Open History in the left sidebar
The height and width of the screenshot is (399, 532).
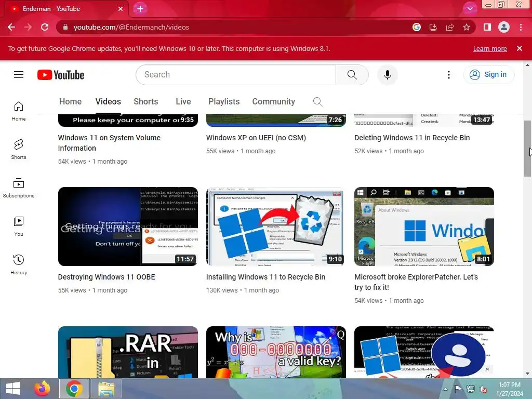[x=19, y=264]
